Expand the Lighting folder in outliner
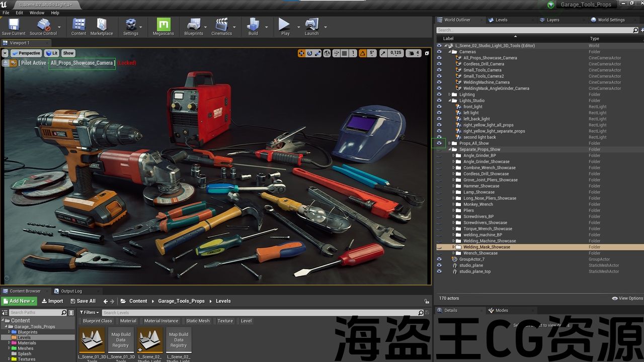Viewport: 644px width, 362px height. tap(449, 95)
